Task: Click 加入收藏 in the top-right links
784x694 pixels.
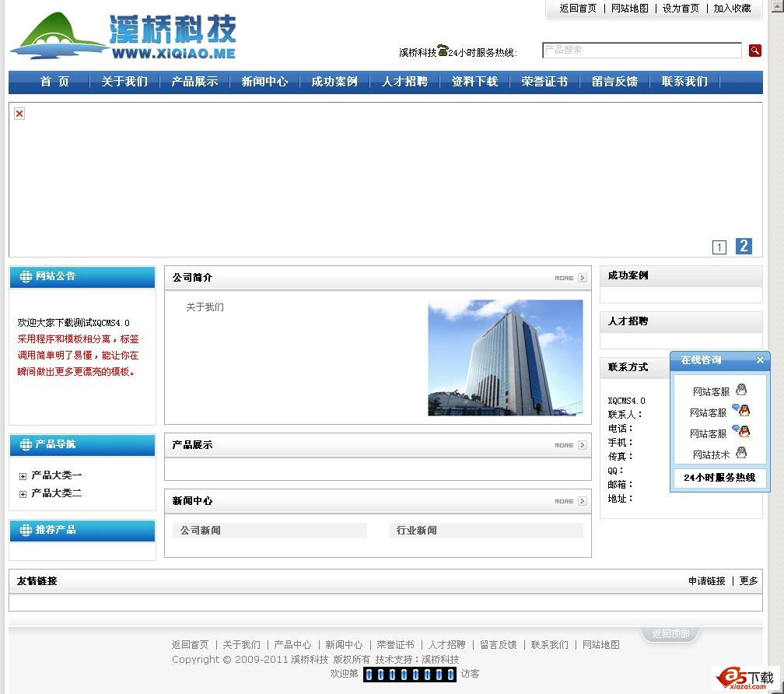Action: tap(733, 9)
